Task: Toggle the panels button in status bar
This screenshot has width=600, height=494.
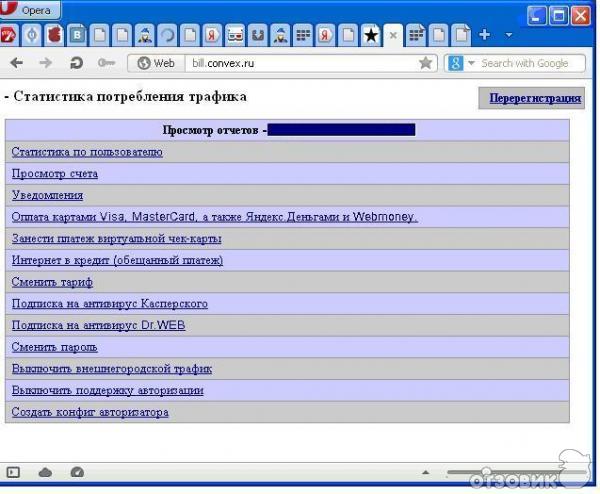Action: pos(13,472)
